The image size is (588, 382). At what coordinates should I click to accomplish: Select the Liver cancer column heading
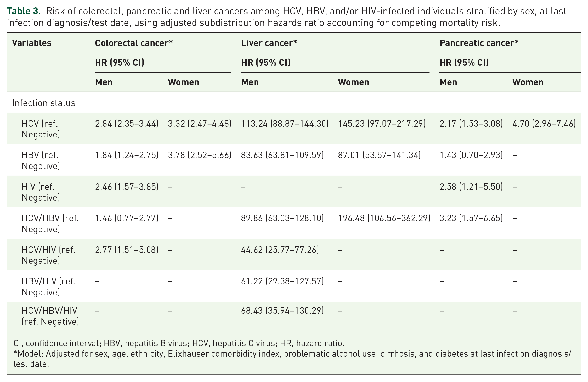coord(269,43)
